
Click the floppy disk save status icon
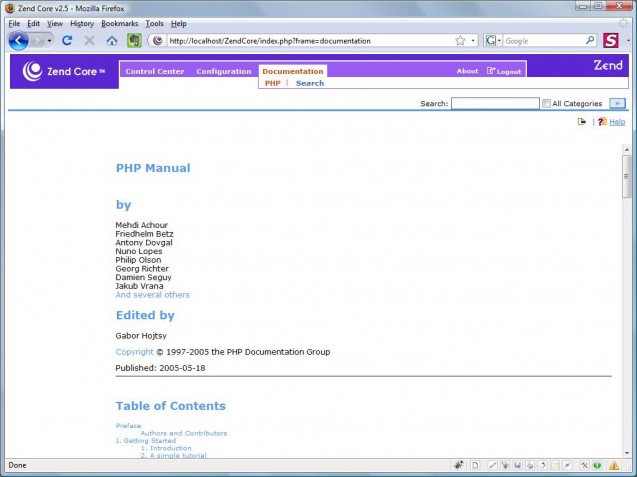tap(517, 465)
